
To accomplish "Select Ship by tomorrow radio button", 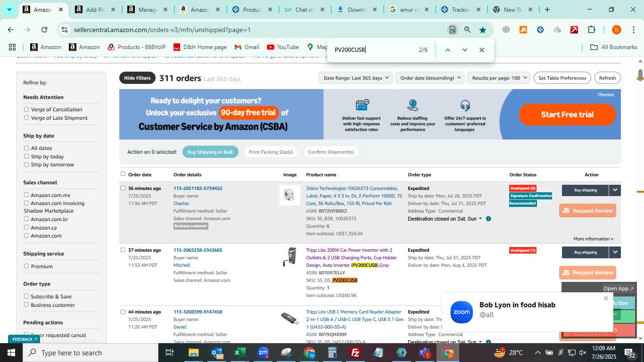I will pos(26,165).
